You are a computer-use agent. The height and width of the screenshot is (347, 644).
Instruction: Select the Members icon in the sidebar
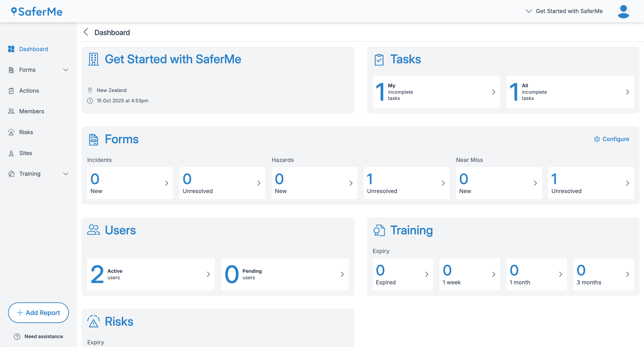(x=11, y=111)
